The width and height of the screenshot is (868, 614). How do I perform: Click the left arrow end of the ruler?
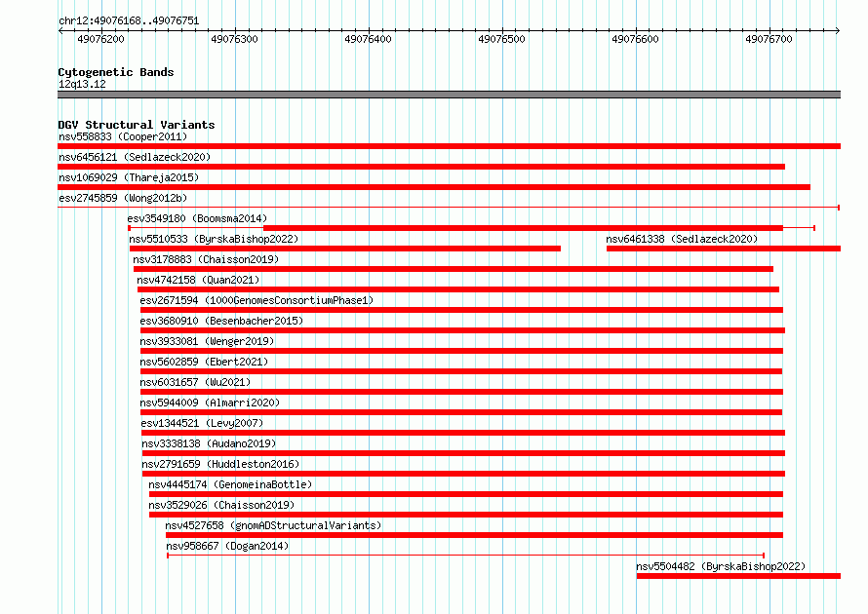pos(60,30)
